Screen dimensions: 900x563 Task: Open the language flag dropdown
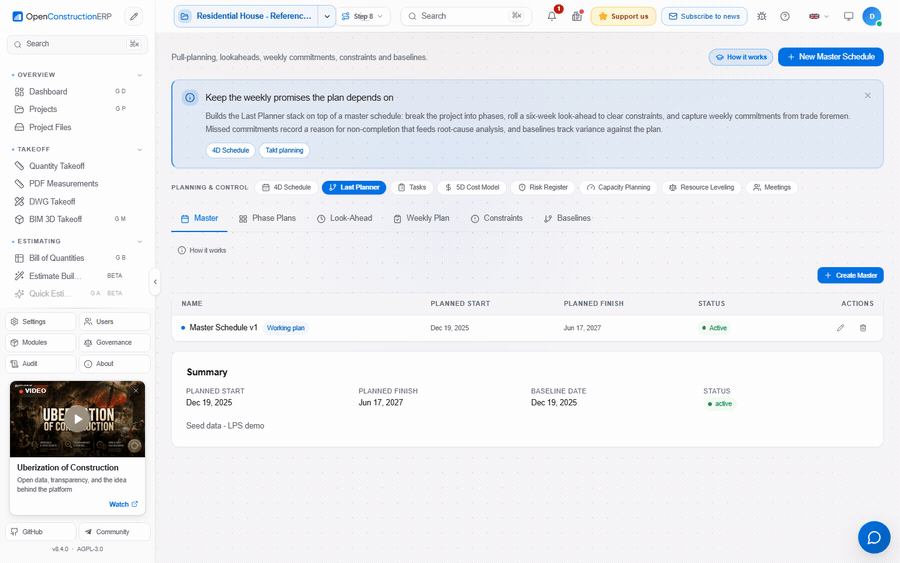(x=818, y=16)
